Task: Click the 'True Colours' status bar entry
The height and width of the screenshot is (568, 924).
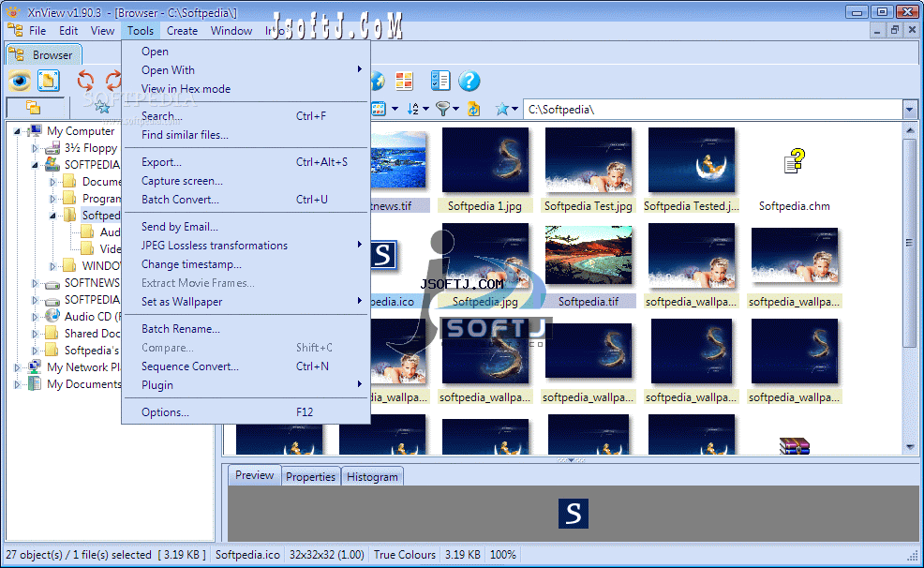Action: (x=404, y=555)
